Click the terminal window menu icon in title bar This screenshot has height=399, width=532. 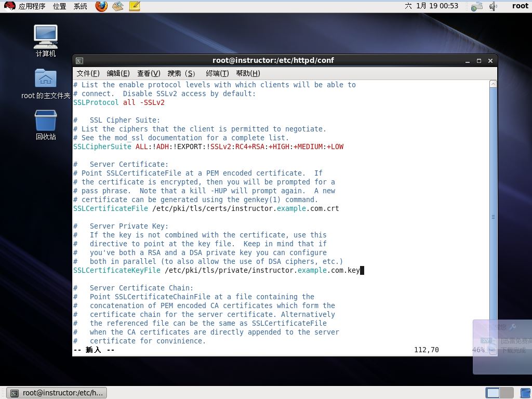[79, 61]
